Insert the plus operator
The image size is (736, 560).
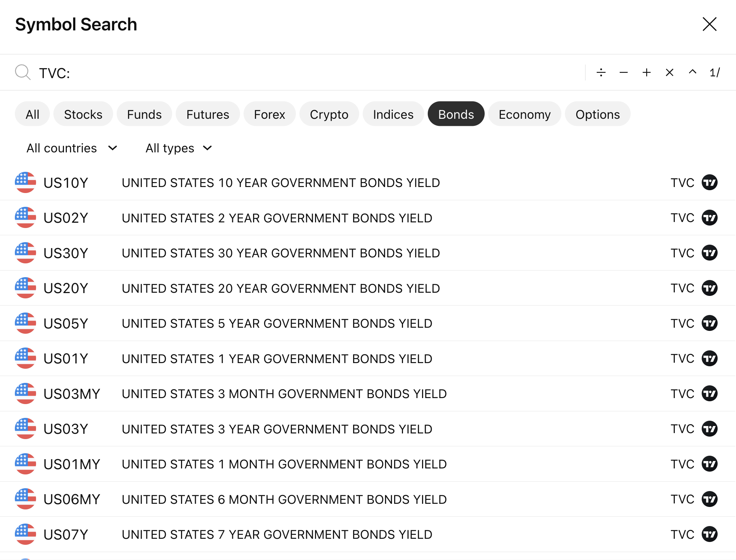647,73
